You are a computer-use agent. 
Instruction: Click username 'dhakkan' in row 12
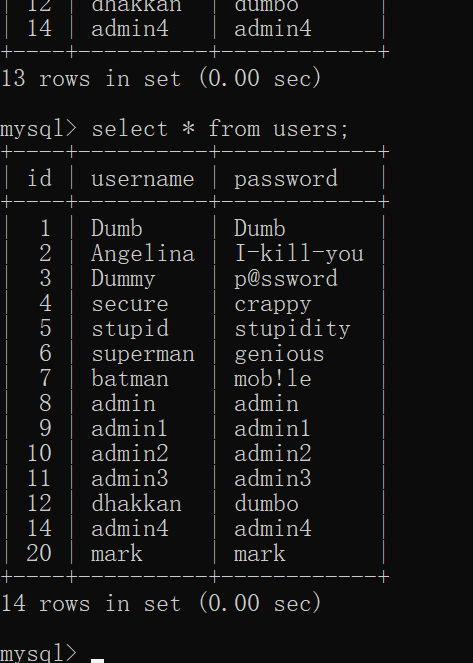tap(136, 503)
